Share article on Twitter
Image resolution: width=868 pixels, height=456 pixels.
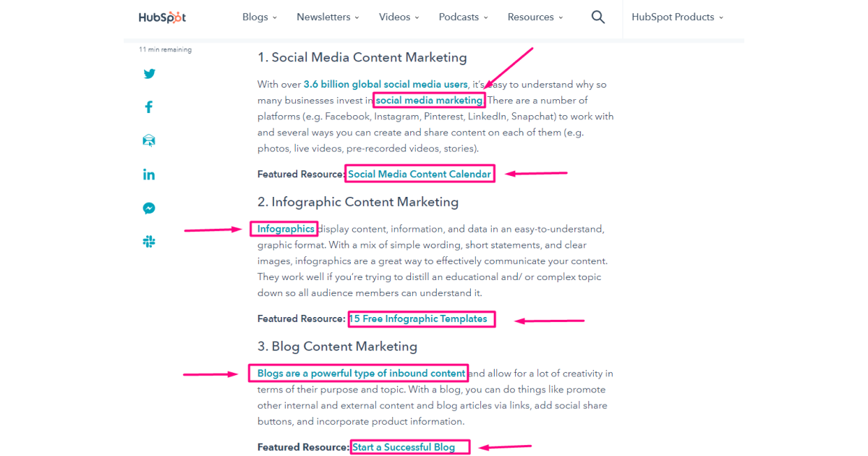pos(149,73)
